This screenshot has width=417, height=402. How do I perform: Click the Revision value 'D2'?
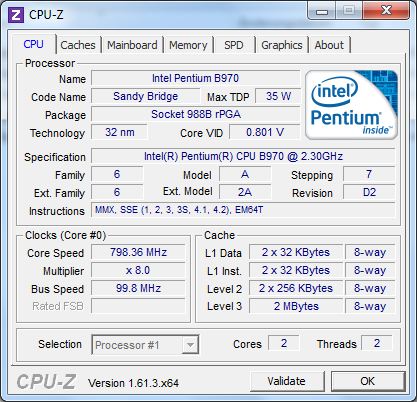(x=369, y=192)
